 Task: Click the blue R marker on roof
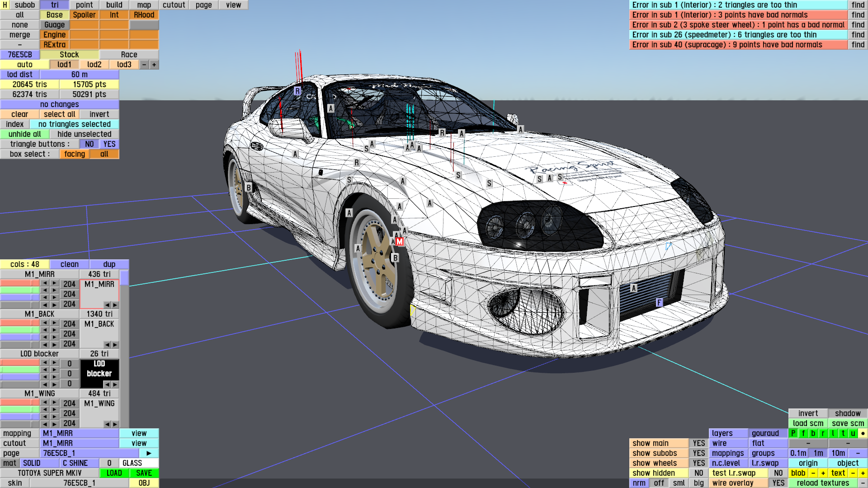[x=297, y=91]
